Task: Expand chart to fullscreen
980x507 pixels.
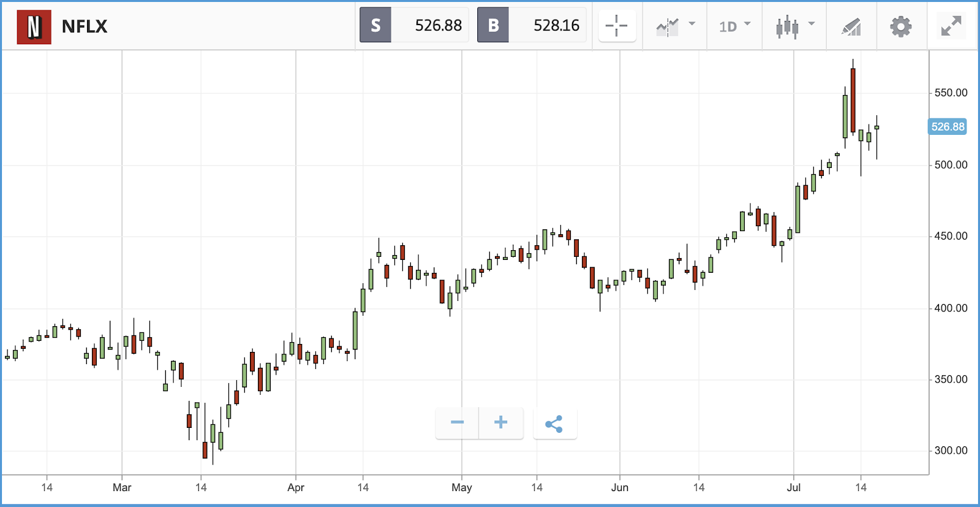Action: coord(951,26)
